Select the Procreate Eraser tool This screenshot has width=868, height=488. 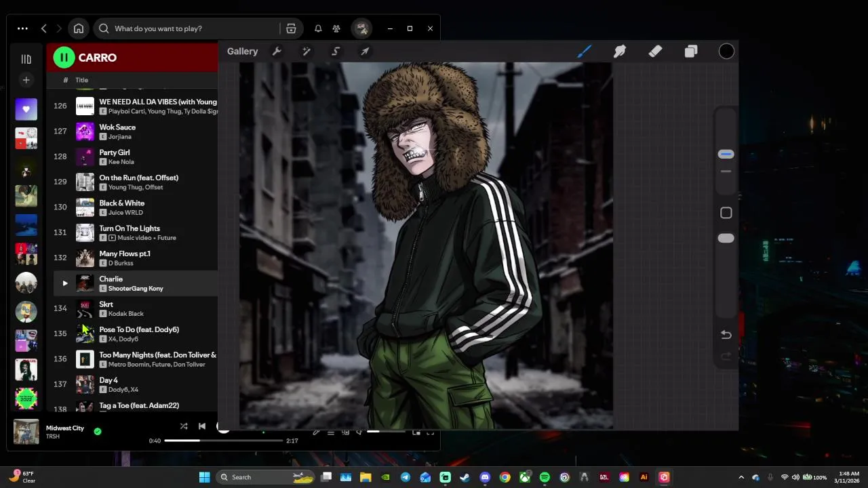pyautogui.click(x=655, y=52)
